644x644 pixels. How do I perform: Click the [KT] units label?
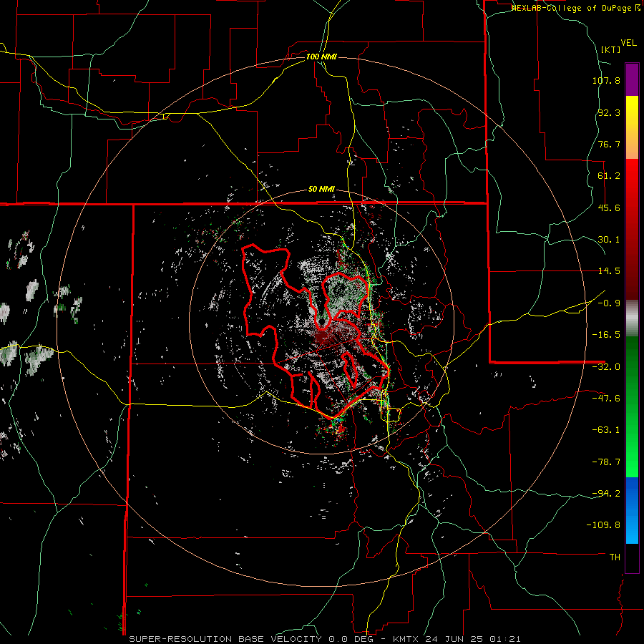coord(611,49)
